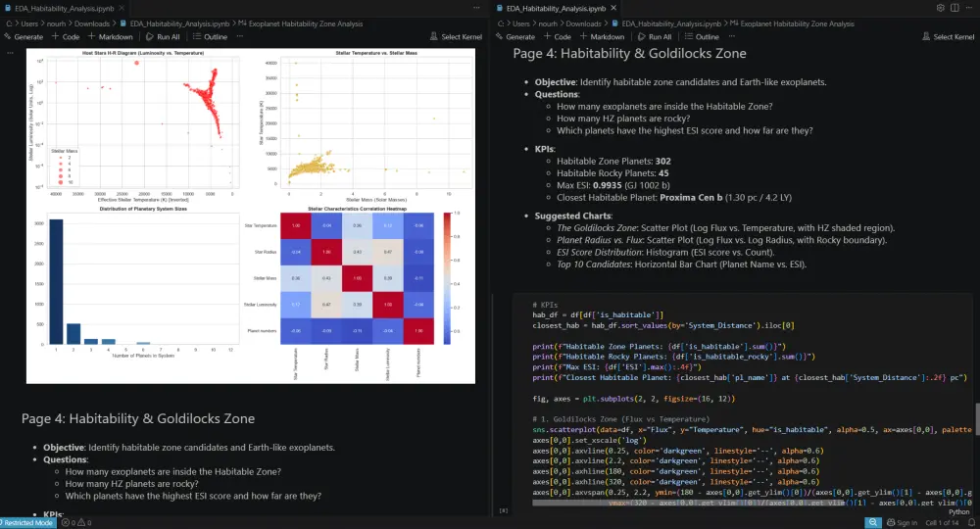This screenshot has width=980, height=529.
Task: Click cell execution count [4] label
Action: coord(504,510)
